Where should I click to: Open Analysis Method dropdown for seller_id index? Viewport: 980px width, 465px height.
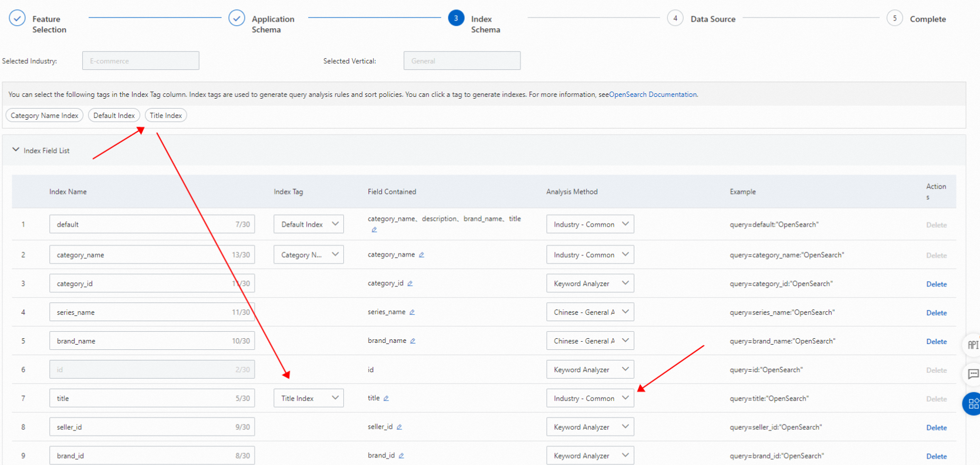(590, 427)
